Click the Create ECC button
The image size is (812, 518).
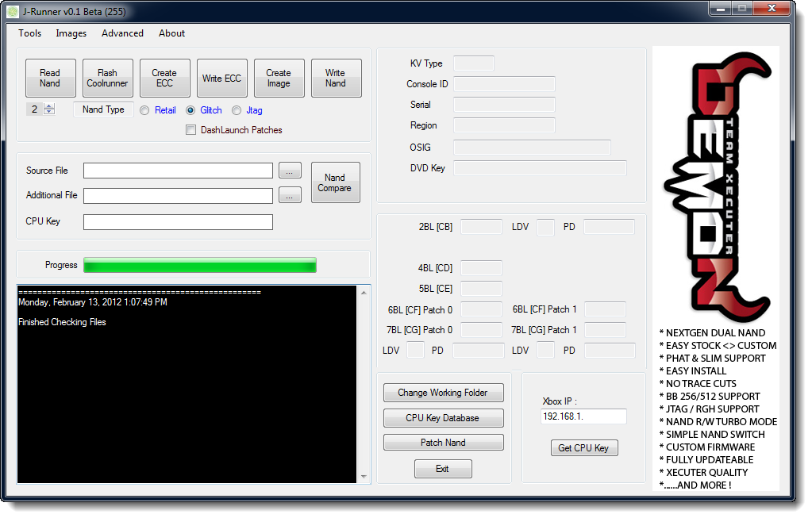coord(164,79)
